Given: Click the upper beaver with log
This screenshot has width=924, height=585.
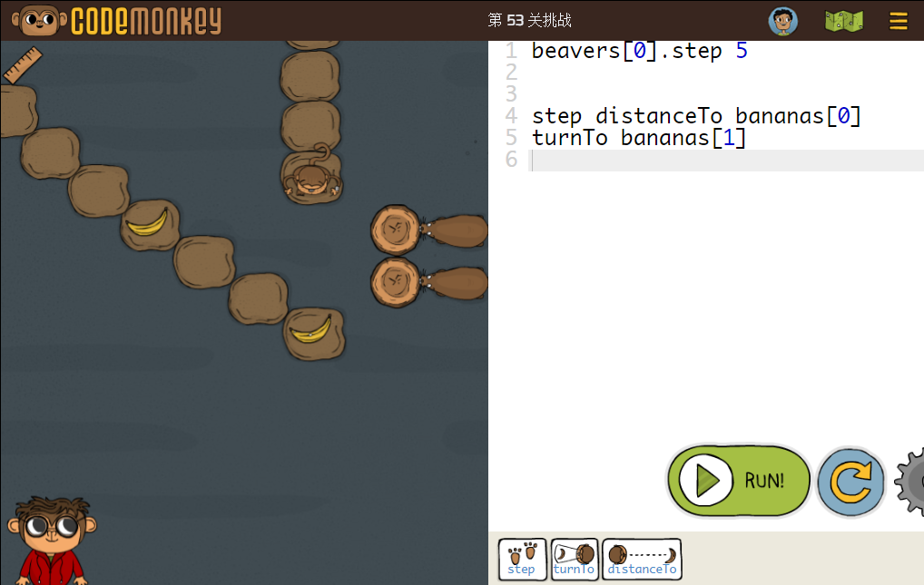Looking at the screenshot, I should (429, 229).
